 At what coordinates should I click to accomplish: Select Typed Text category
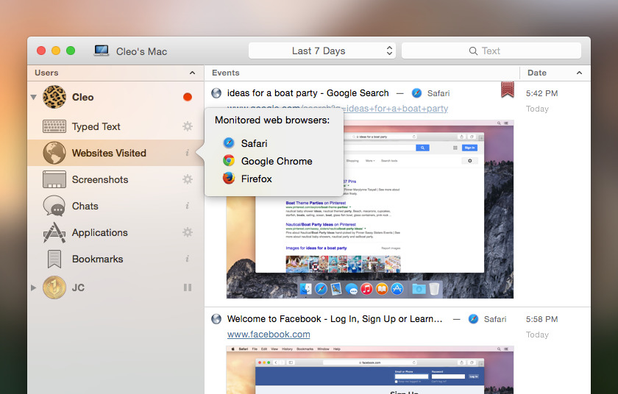tap(115, 126)
